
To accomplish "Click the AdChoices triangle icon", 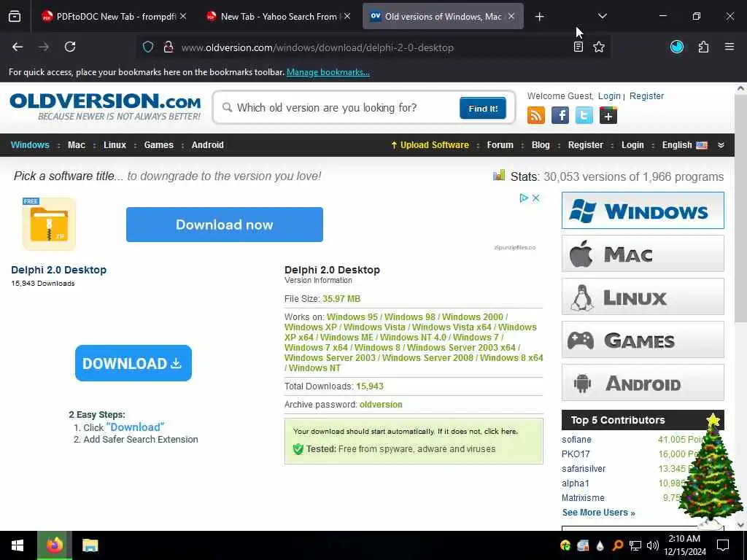I will (524, 198).
